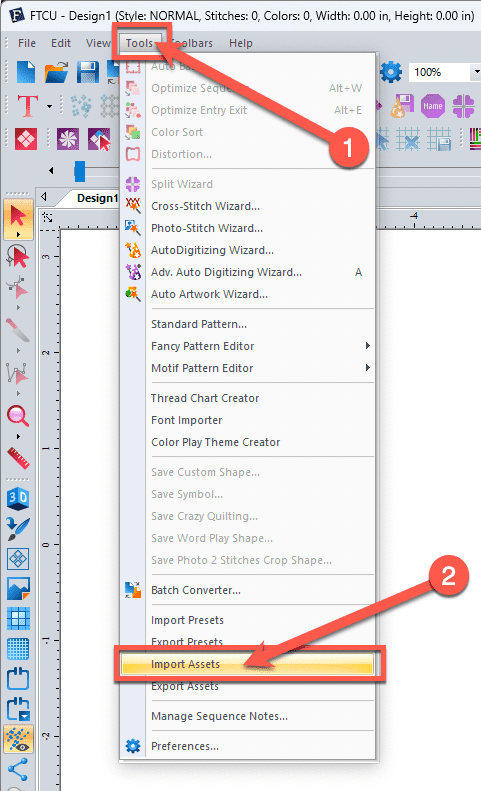The height and width of the screenshot is (791, 481).
Task: Click the Save floppy disk icon
Action: click(x=88, y=72)
